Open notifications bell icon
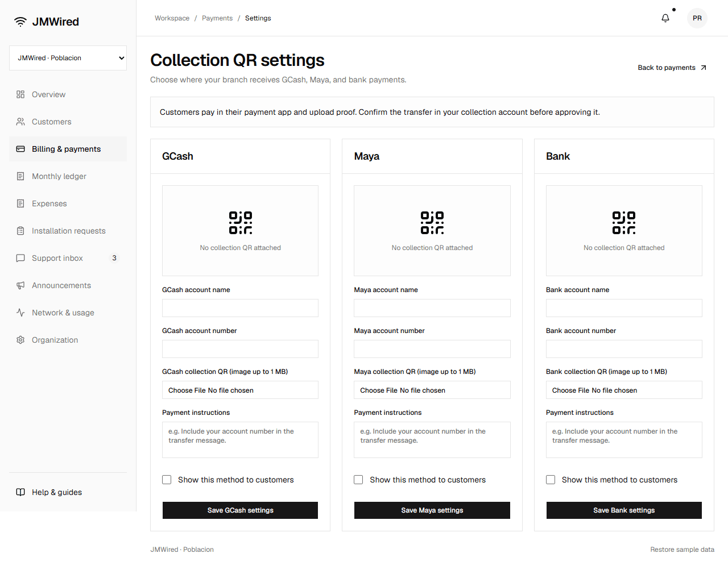Image resolution: width=728 pixels, height=570 pixels. click(665, 18)
